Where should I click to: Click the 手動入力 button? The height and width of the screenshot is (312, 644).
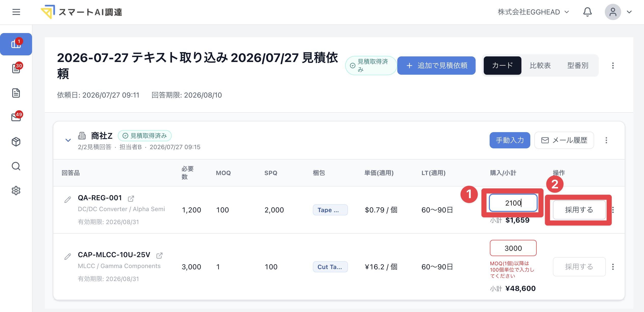click(510, 140)
